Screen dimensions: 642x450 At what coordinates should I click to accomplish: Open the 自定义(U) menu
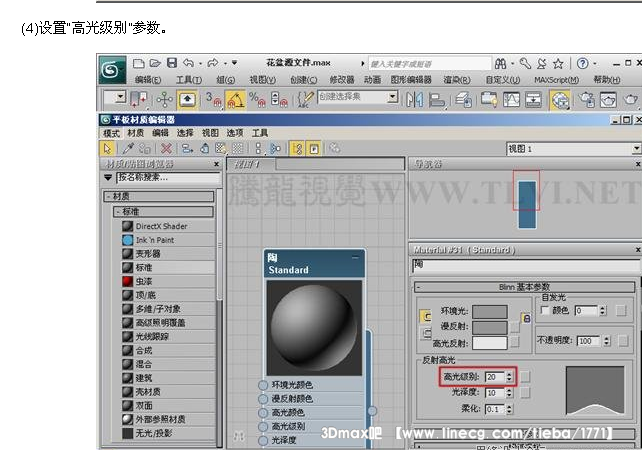pyautogui.click(x=502, y=80)
